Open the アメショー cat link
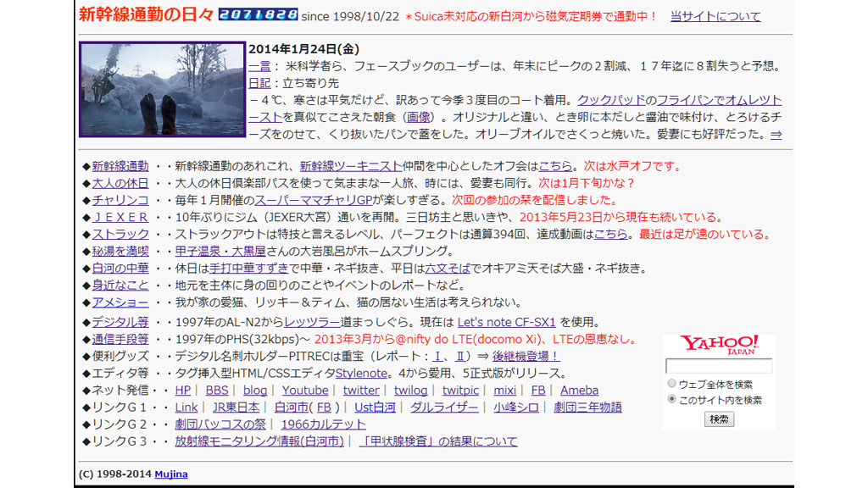This screenshot has width=868, height=488. click(120, 302)
